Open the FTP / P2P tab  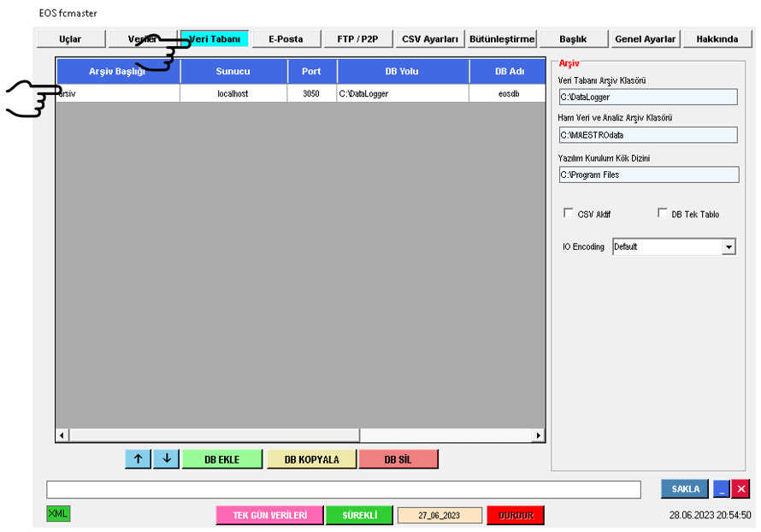pyautogui.click(x=358, y=38)
